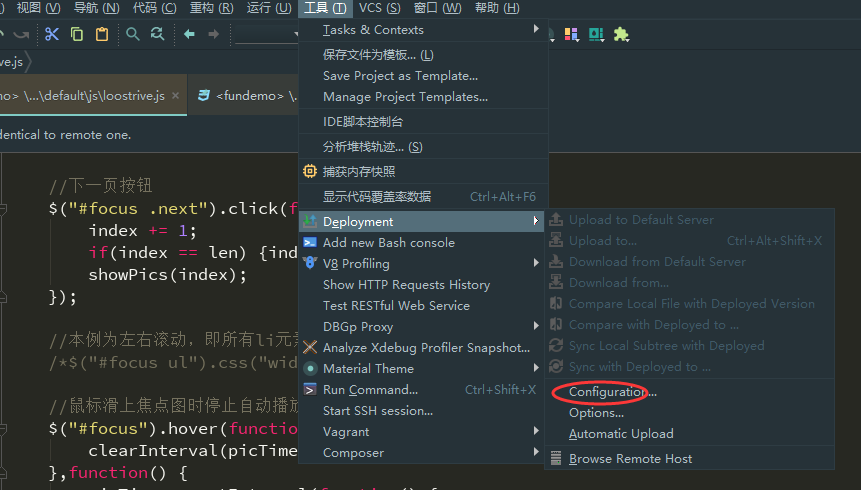Screen dimensions: 861x490
Task: Click the Browse Remote Host icon
Action: pyautogui.click(x=556, y=458)
